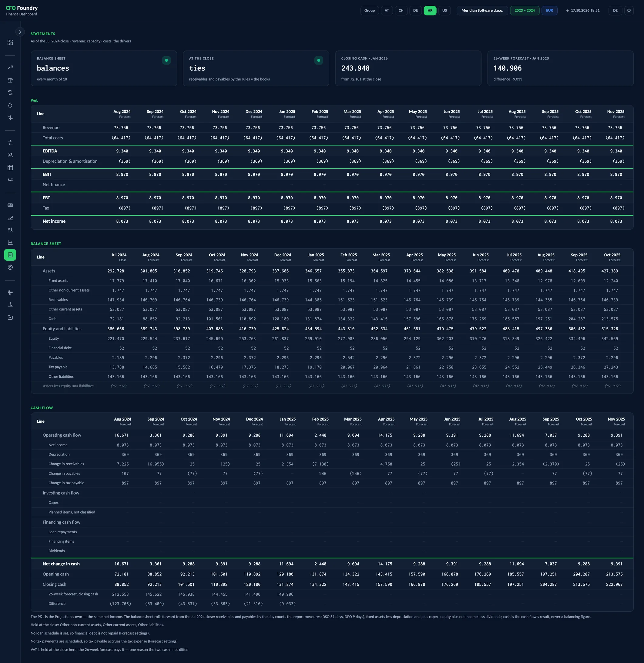
Task: Click 'Planned items, not classified' row label
Action: point(72,512)
